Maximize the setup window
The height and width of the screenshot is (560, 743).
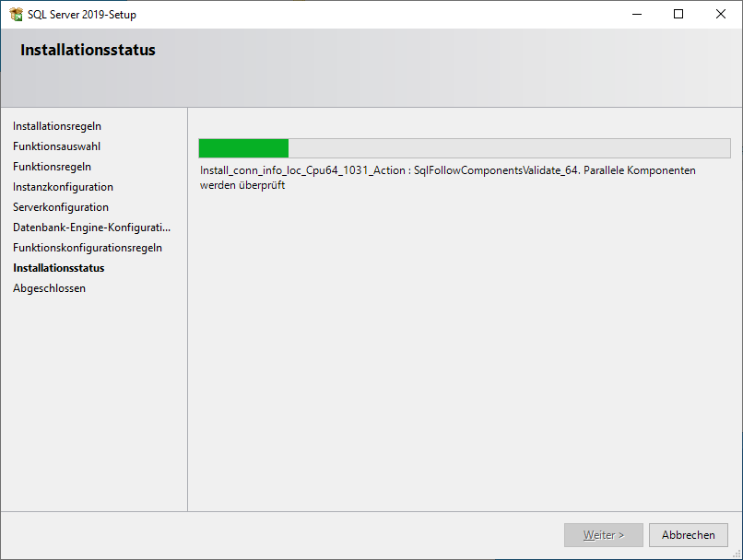coord(678,14)
